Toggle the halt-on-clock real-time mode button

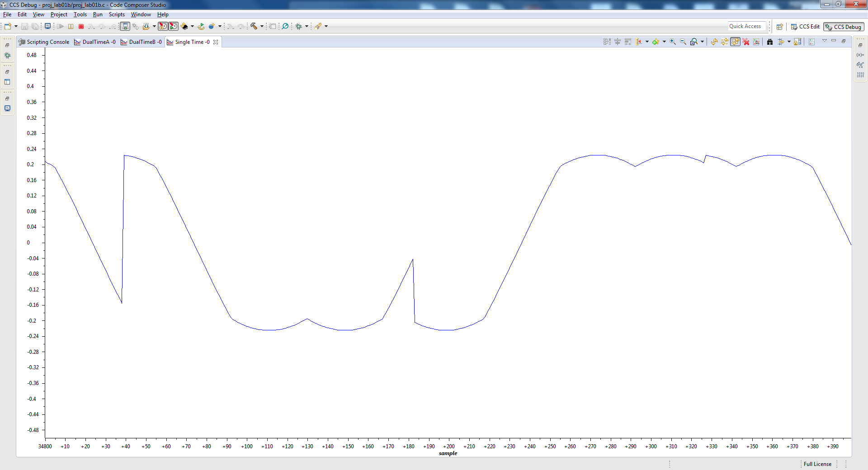point(163,26)
